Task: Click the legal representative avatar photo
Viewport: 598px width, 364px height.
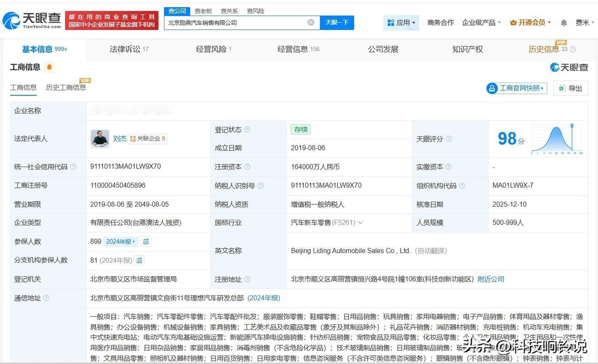Action: (x=100, y=139)
